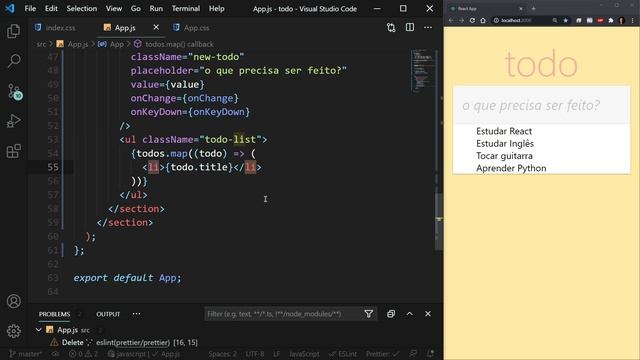
Task: Collapse the App.js problems group
Action: pyautogui.click(x=38, y=329)
